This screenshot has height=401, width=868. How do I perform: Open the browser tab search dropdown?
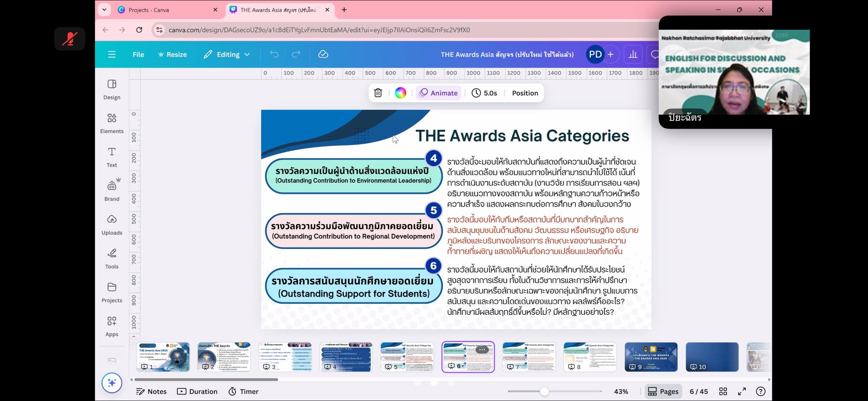(x=104, y=9)
